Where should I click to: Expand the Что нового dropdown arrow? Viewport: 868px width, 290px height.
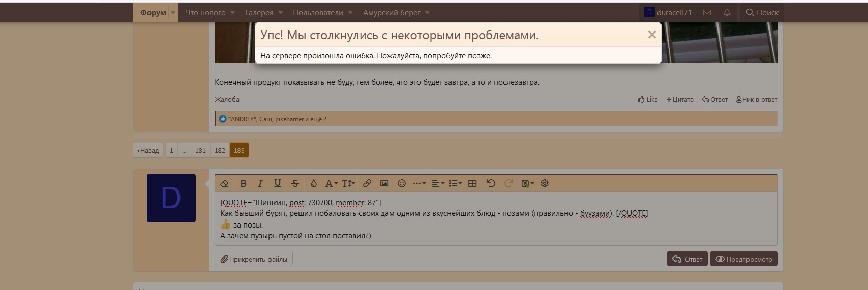[x=232, y=13]
